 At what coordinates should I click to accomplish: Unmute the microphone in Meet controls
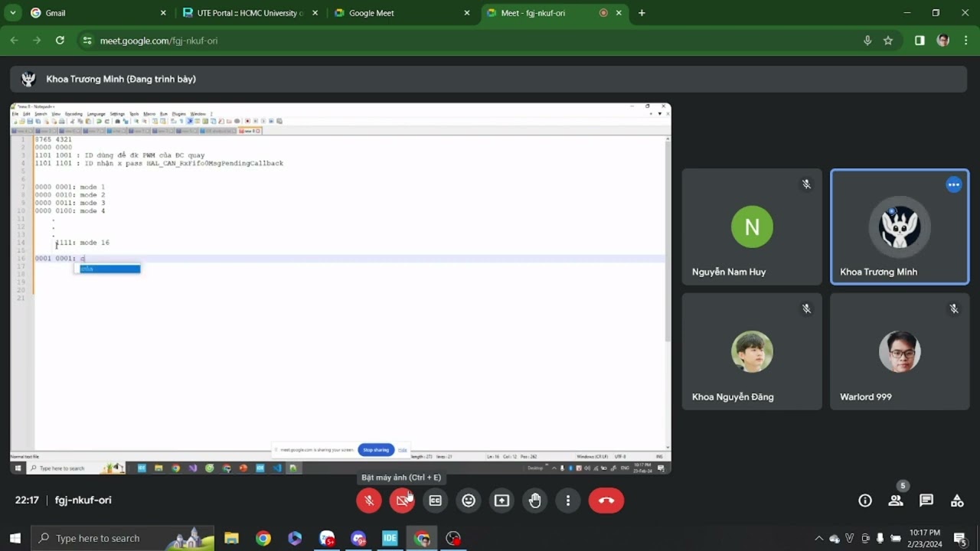click(x=368, y=500)
